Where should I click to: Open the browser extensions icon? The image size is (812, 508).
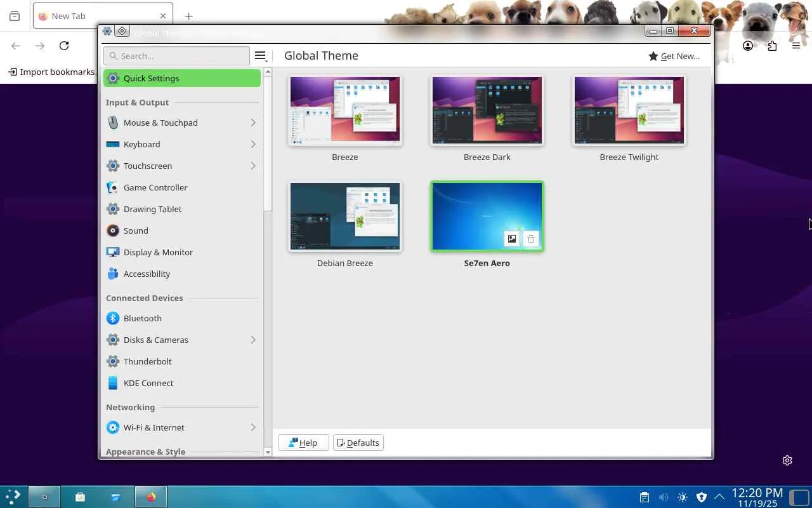(772, 46)
